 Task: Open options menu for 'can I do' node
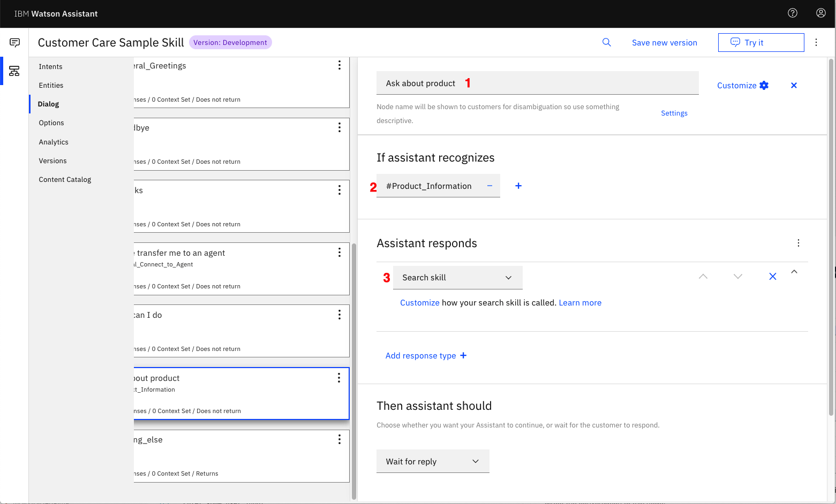click(x=339, y=315)
